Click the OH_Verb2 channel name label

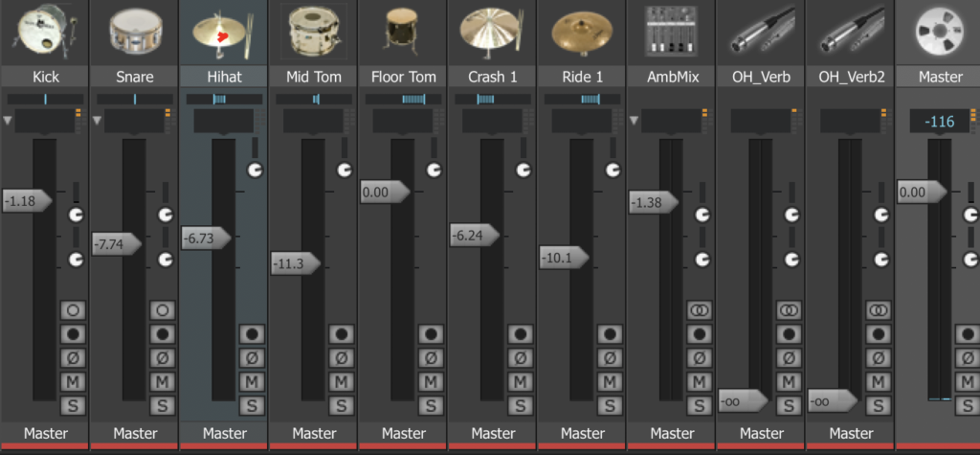[x=850, y=77]
